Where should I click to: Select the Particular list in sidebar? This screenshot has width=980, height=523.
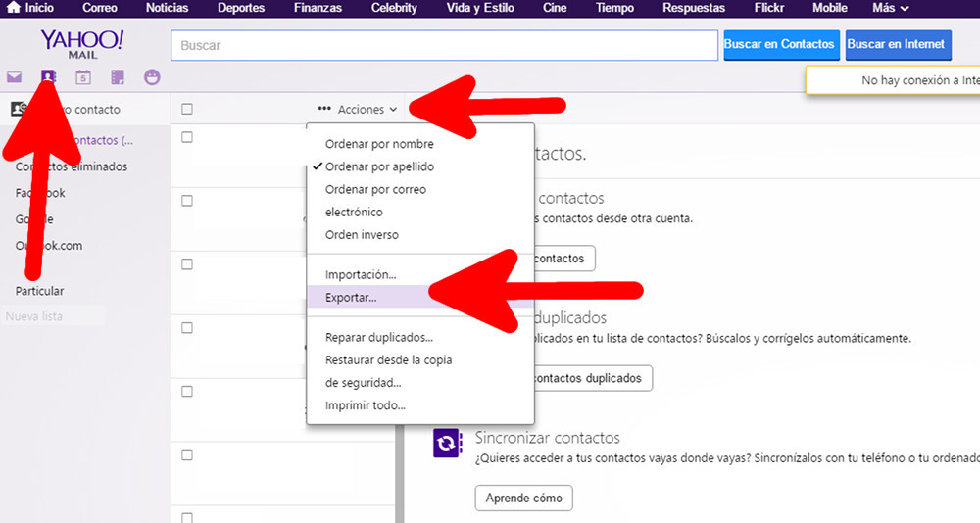pos(39,291)
